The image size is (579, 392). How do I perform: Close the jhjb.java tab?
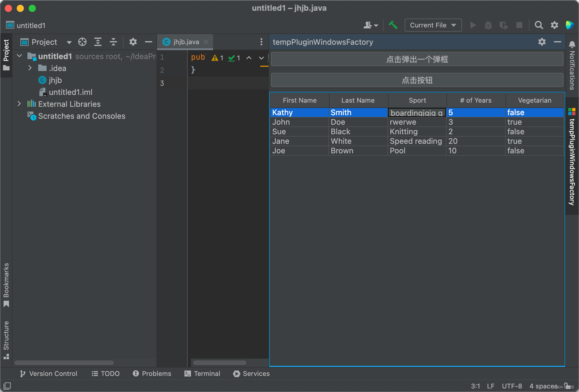click(x=206, y=42)
